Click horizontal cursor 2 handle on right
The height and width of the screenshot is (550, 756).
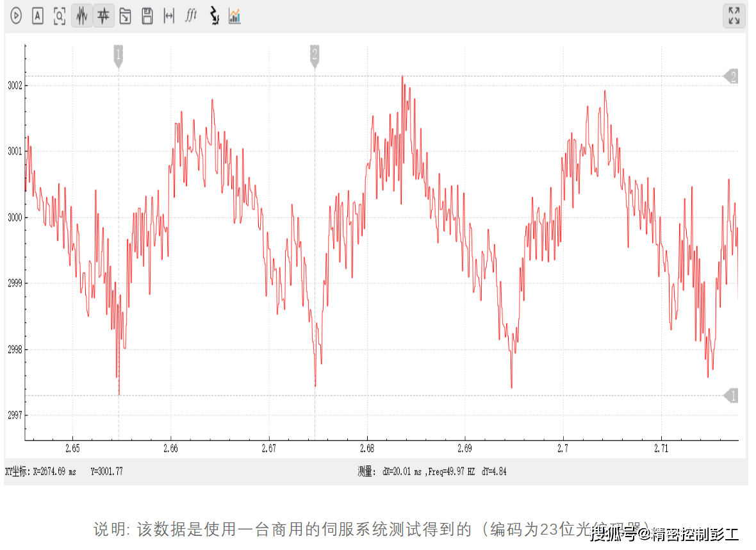coord(732,76)
